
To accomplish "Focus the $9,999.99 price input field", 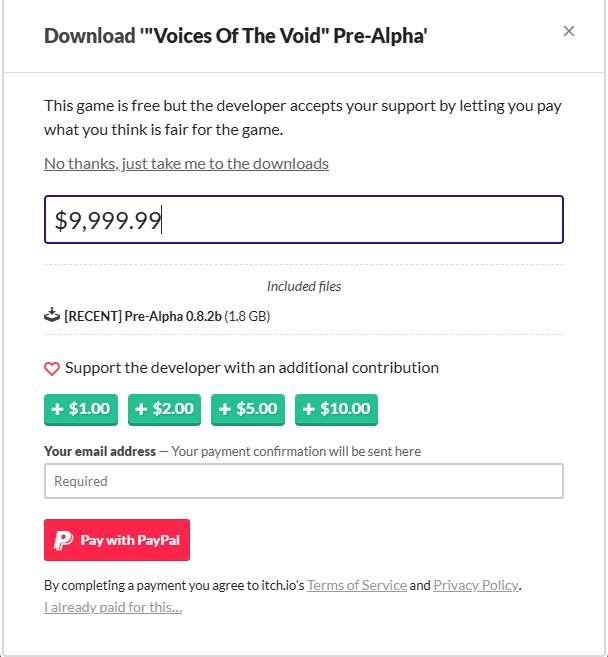I will 304,220.
